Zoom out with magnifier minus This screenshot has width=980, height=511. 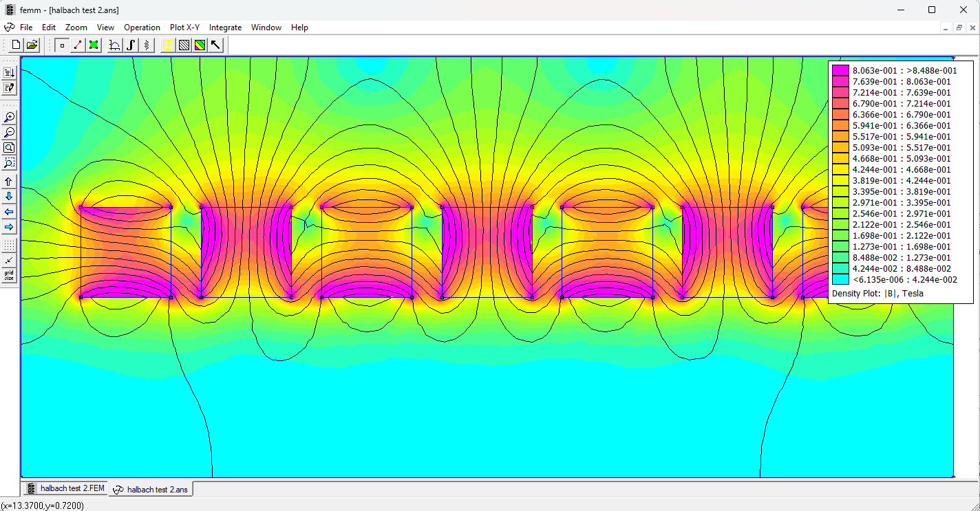(x=9, y=132)
